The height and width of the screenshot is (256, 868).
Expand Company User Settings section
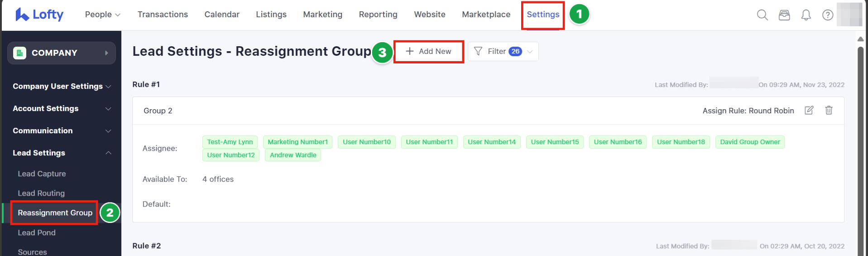point(62,86)
